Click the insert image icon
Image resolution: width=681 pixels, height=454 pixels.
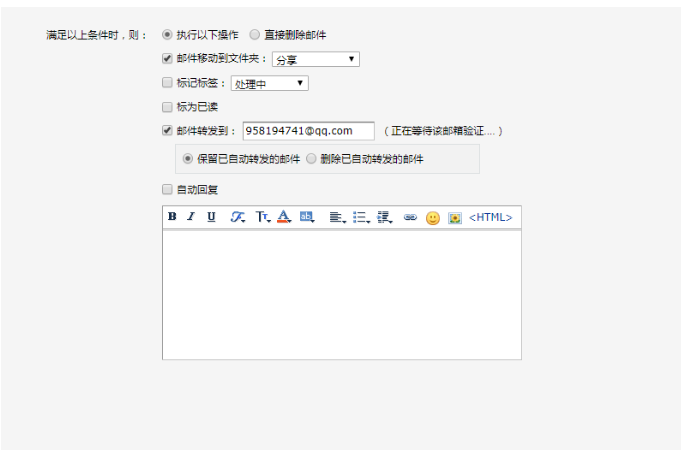click(455, 218)
